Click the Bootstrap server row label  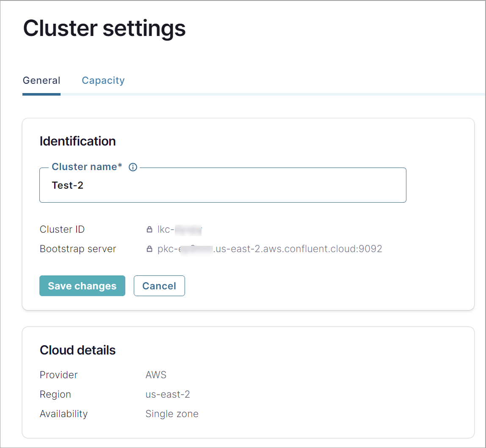[x=77, y=249]
